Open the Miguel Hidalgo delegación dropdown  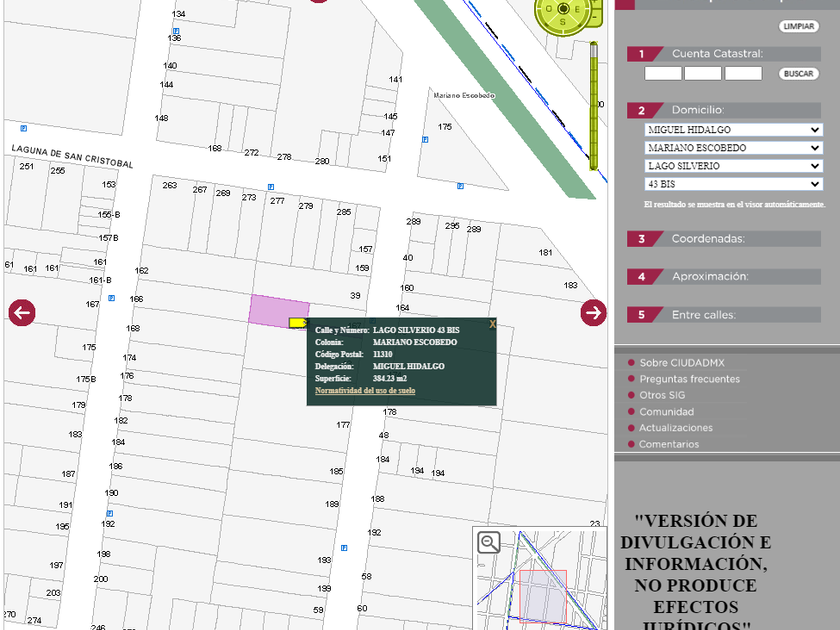[733, 130]
